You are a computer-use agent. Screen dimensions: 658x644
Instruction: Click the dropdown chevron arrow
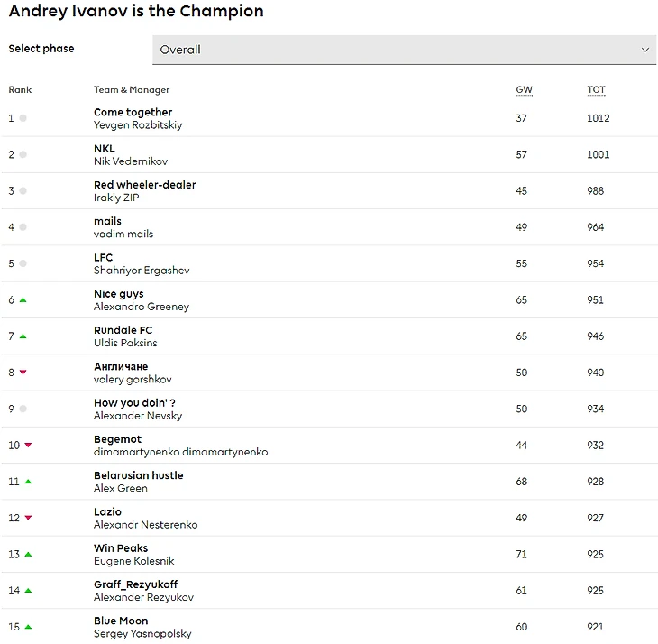pos(644,50)
